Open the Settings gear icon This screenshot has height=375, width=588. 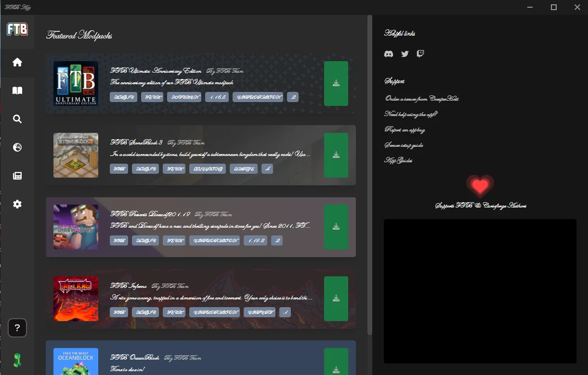17,204
